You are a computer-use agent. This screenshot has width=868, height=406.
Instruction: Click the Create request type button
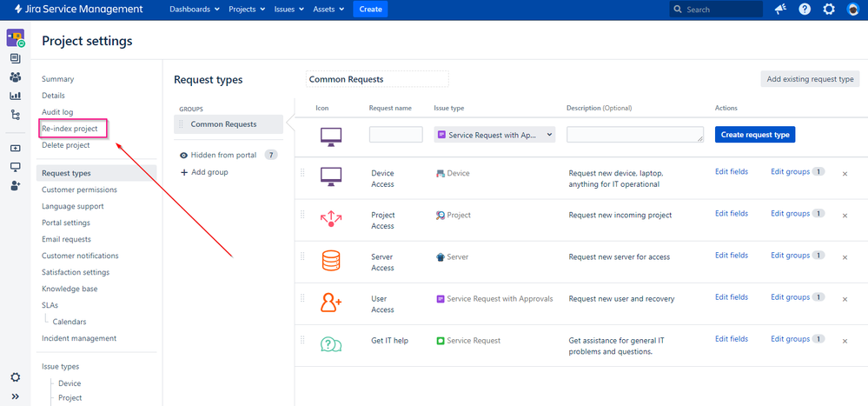pyautogui.click(x=754, y=135)
